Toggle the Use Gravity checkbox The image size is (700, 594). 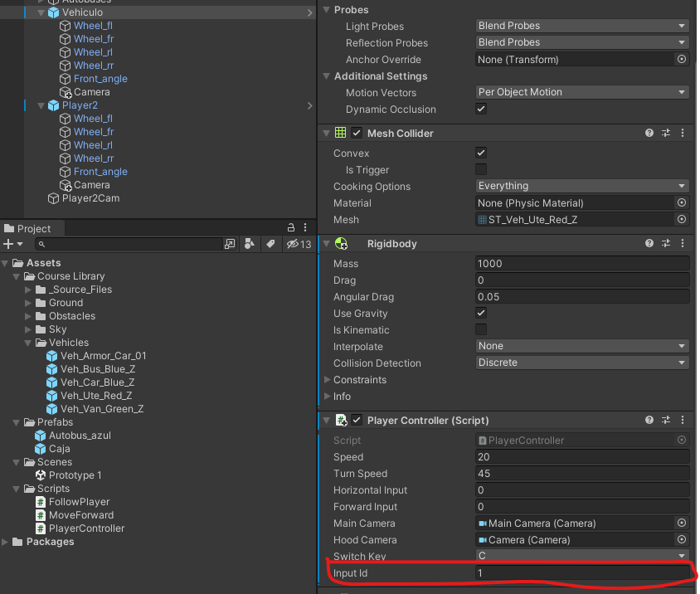[481, 313]
